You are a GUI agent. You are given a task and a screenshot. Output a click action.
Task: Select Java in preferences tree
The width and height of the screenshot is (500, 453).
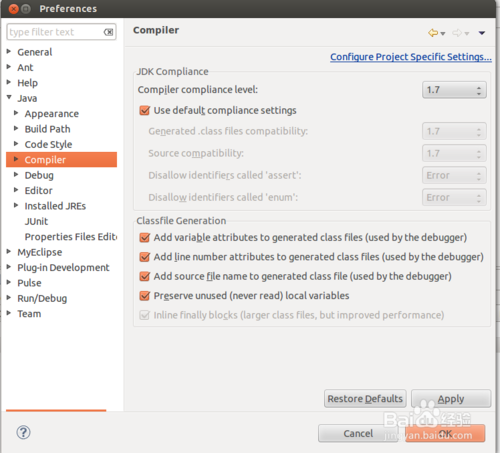click(27, 98)
